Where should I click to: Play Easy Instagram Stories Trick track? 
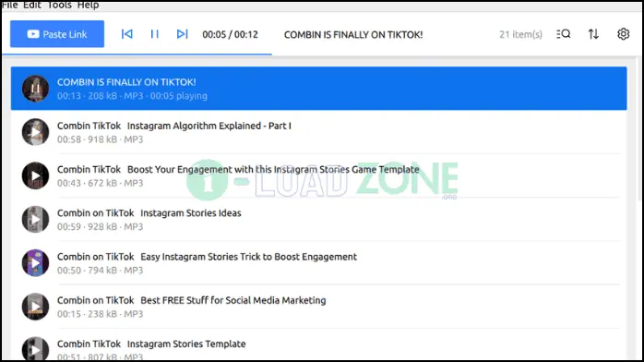tap(35, 263)
